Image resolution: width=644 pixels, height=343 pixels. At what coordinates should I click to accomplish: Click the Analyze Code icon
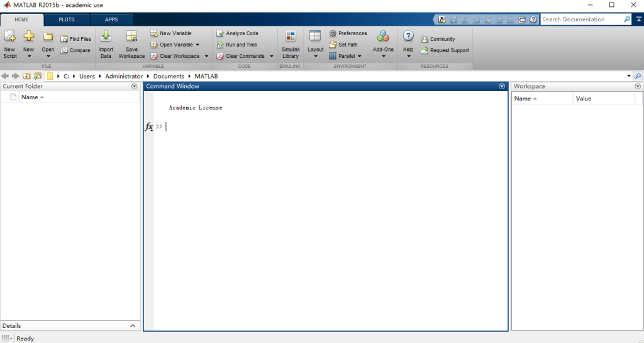[x=219, y=33]
